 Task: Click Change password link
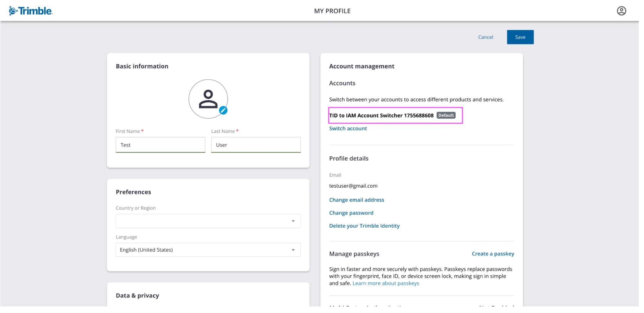351,213
